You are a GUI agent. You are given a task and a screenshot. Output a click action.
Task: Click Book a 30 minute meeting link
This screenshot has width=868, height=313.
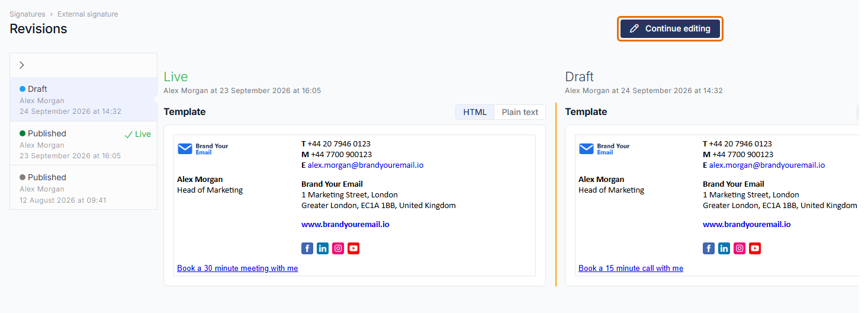tap(237, 269)
